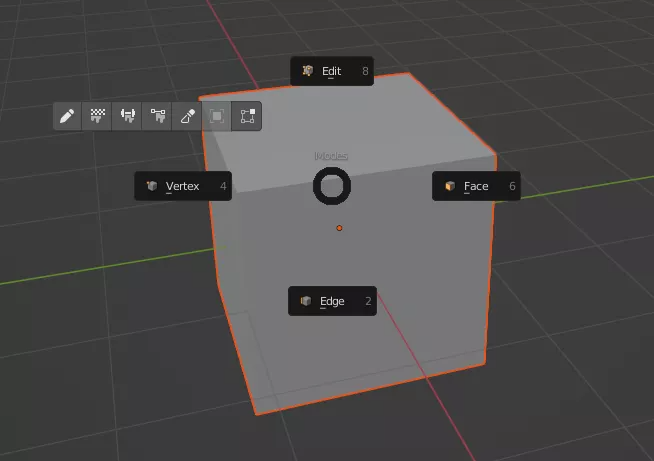The image size is (654, 461).
Task: Select Edge from the pie menu
Action: point(332,301)
